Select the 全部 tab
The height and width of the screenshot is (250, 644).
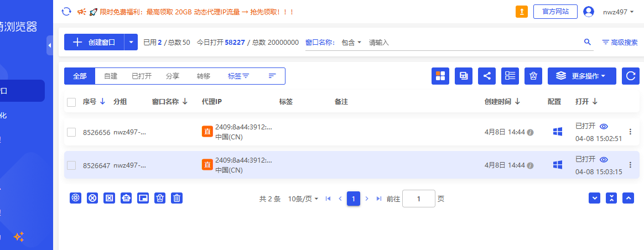tap(80, 76)
